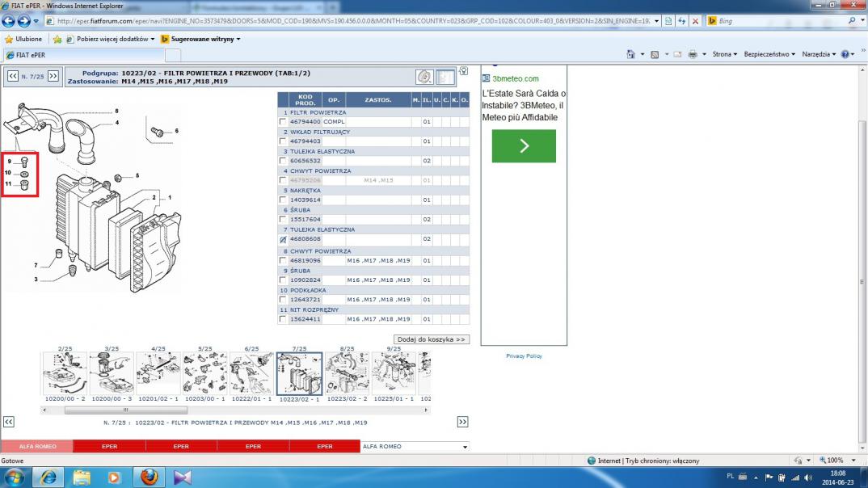The width and height of the screenshot is (868, 488).
Task: Open the Bezpieczeństwo menu
Action: [769, 54]
